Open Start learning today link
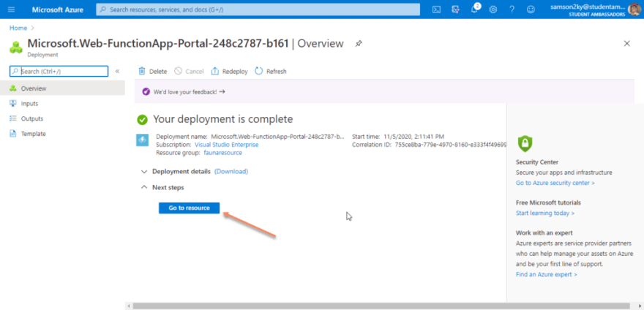The height and width of the screenshot is (310, 644). (x=545, y=213)
